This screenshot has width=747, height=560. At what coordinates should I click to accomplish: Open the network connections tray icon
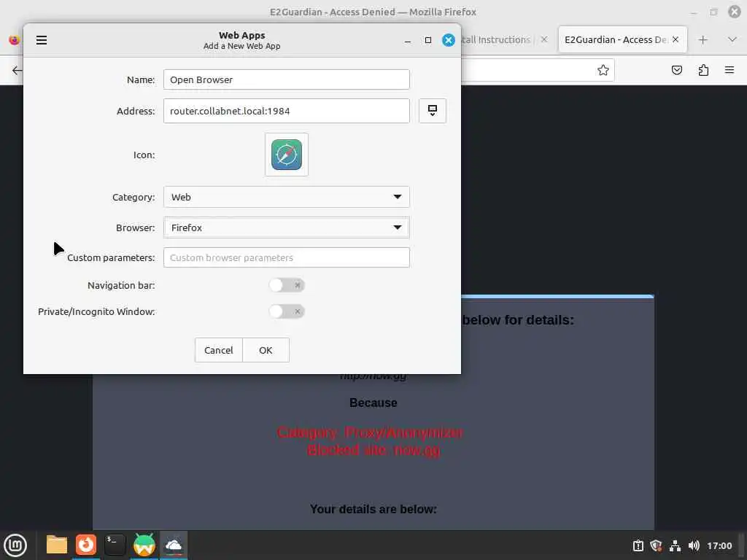point(675,545)
